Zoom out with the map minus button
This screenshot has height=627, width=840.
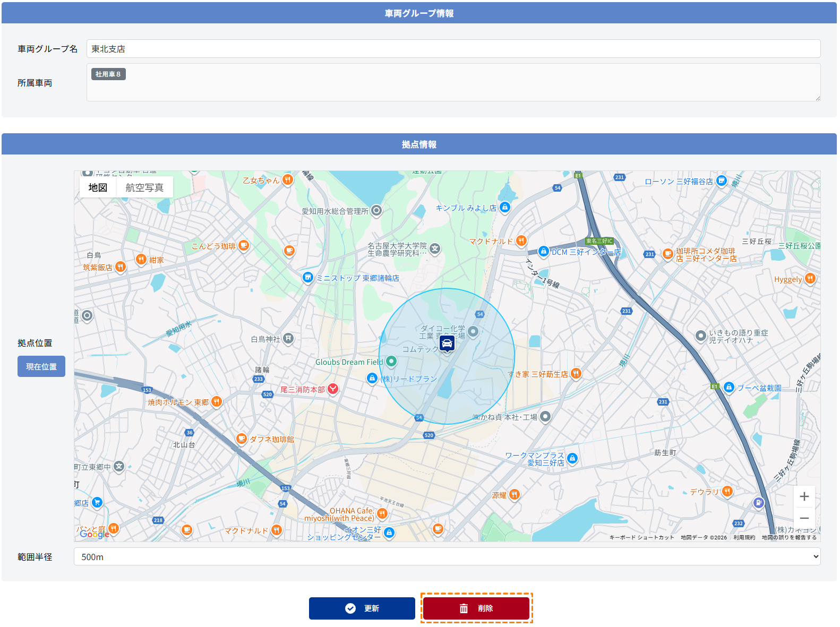[804, 518]
